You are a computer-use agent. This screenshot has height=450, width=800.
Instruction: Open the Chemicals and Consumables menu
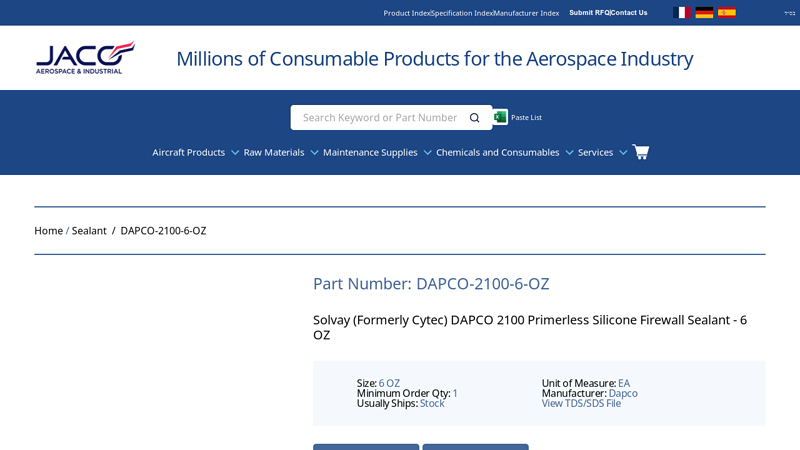[497, 153]
